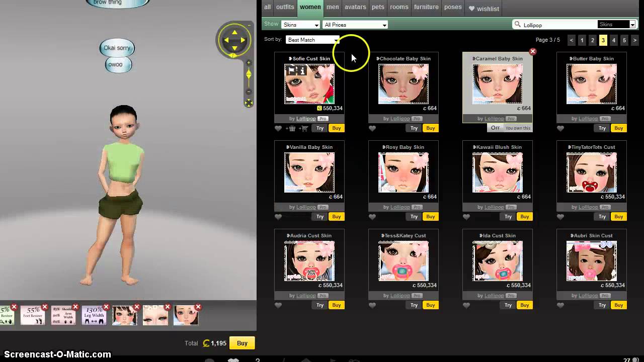Open creator Lollipop link under Ida Cust Skin

pos(494,296)
